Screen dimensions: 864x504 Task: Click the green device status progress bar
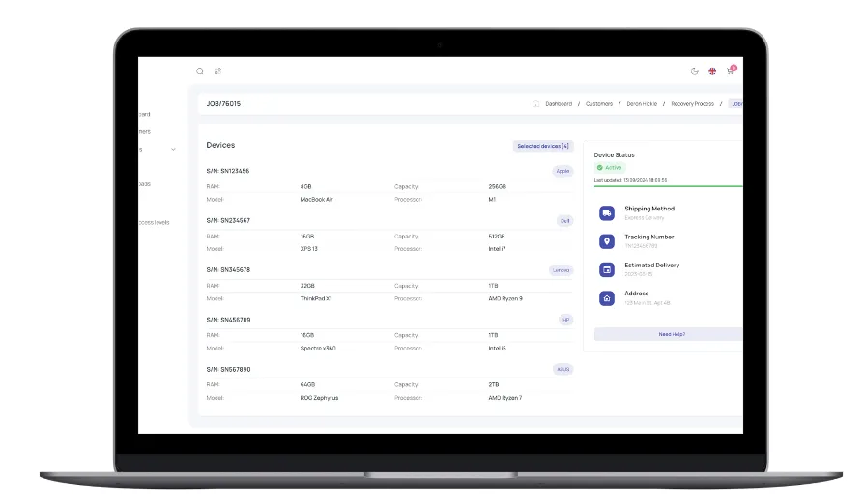[667, 185]
